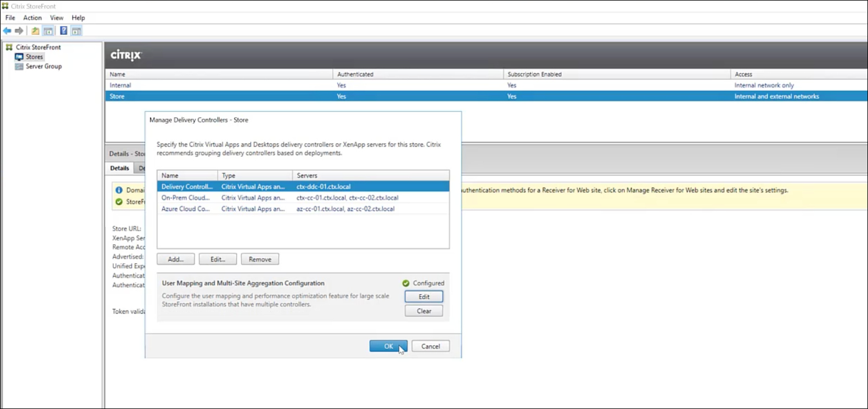
Task: Click the Name header of the stores list
Action: [219, 74]
